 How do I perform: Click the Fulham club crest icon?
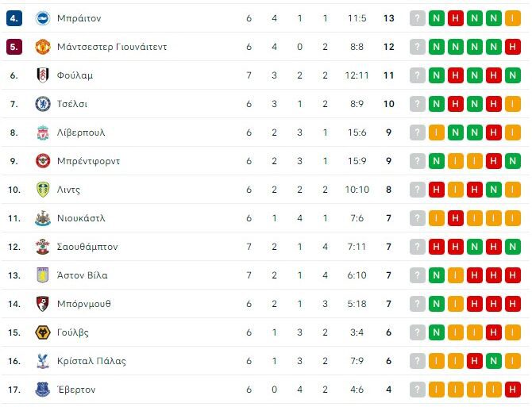tap(43, 75)
